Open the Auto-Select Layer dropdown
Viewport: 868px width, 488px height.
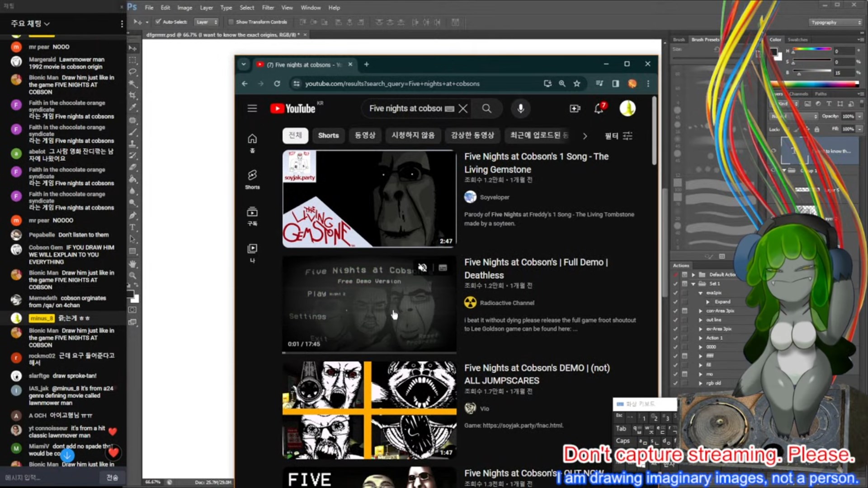pyautogui.click(x=207, y=22)
